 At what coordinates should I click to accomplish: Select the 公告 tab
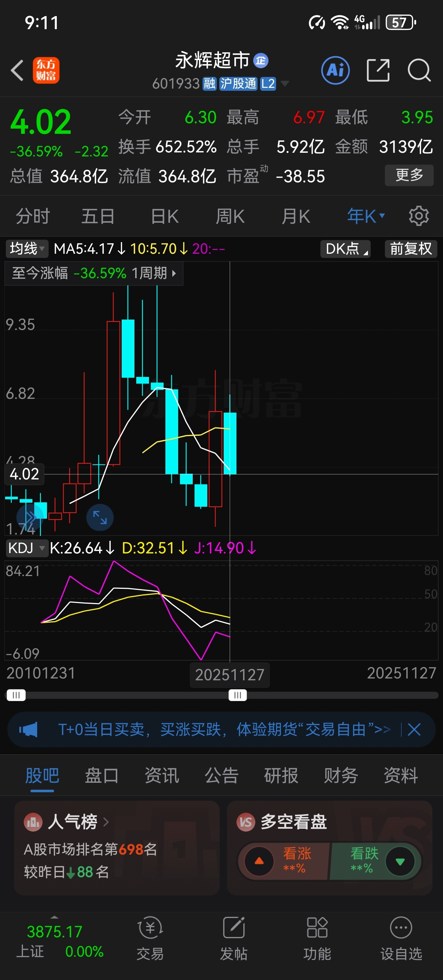(221, 775)
